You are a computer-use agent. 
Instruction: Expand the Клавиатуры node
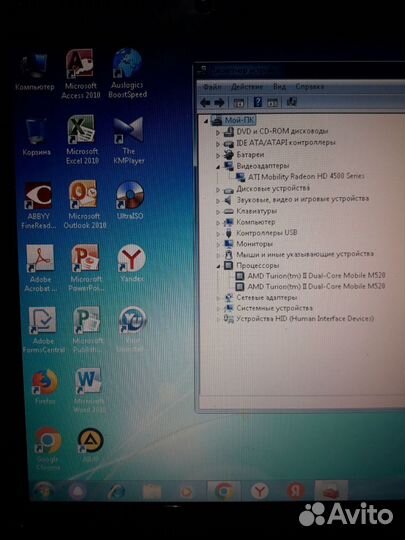click(x=218, y=212)
